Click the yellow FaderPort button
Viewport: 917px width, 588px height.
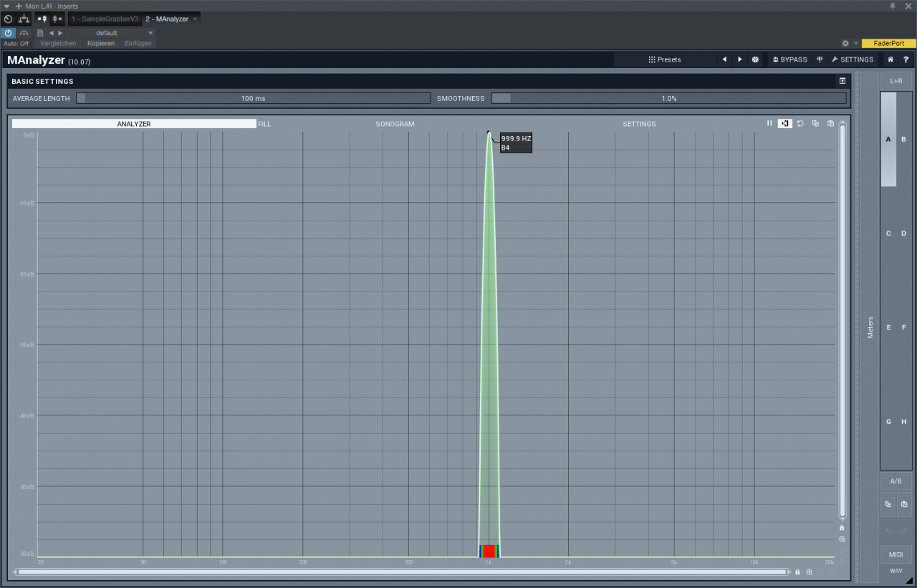point(889,43)
